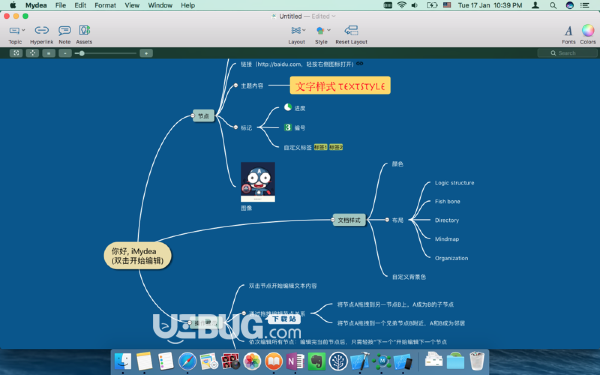Screen dimensions: 600x375
Task: Add a Hyperlink using the toolbar
Action: 41,30
